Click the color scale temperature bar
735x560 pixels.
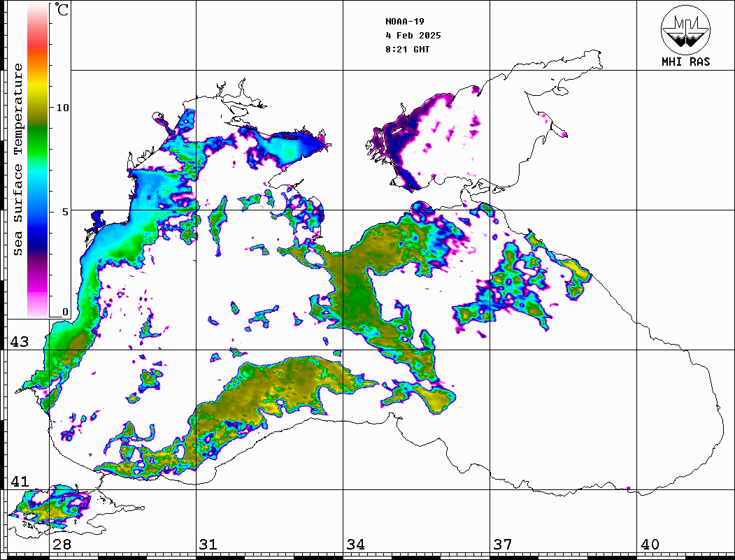point(38,160)
